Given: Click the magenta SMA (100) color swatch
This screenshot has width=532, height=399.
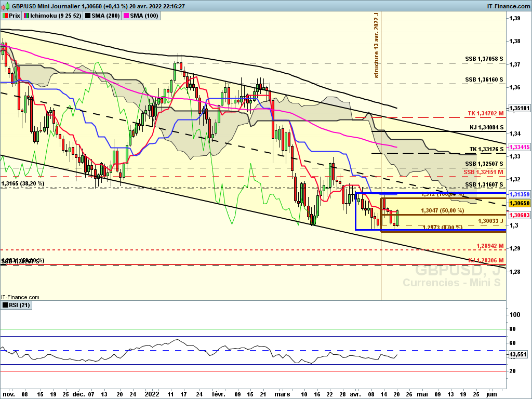Looking at the screenshot, I should [x=128, y=16].
